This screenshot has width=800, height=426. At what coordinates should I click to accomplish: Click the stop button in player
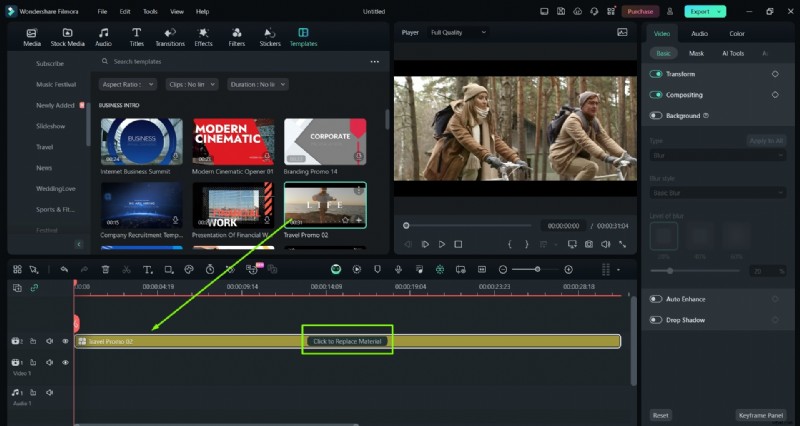click(458, 244)
